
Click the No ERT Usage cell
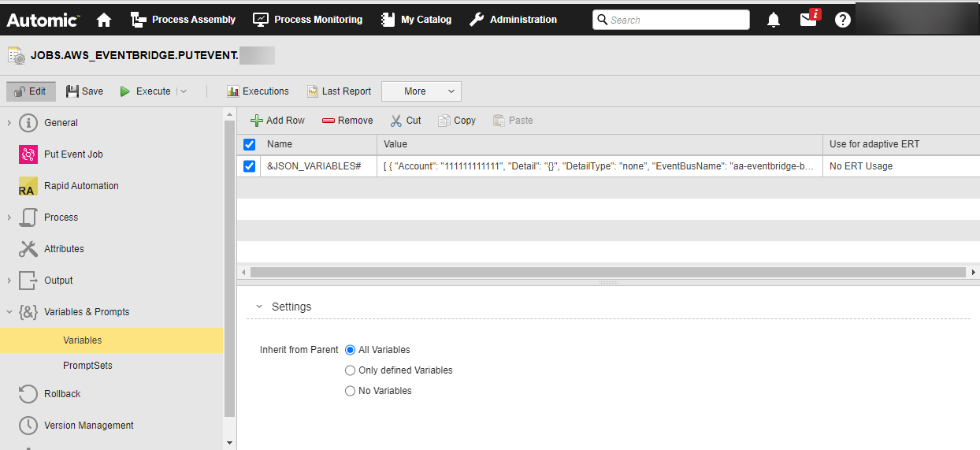[x=901, y=166]
